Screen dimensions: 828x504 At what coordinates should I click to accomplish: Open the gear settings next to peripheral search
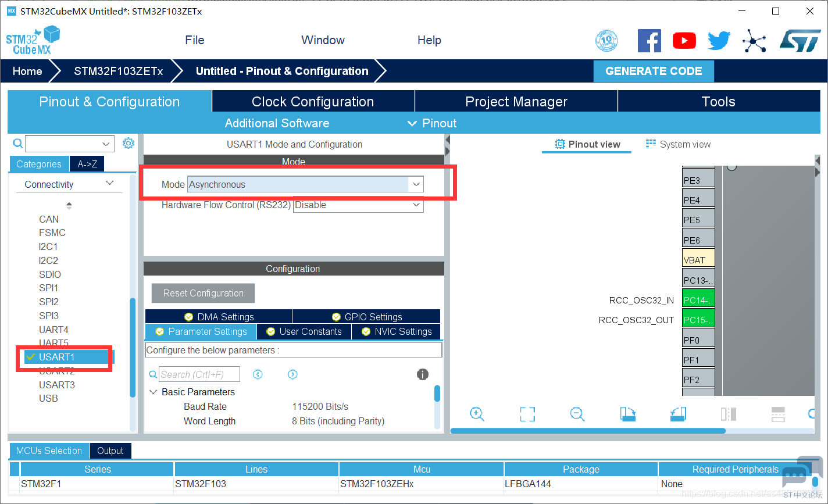pyautogui.click(x=129, y=144)
